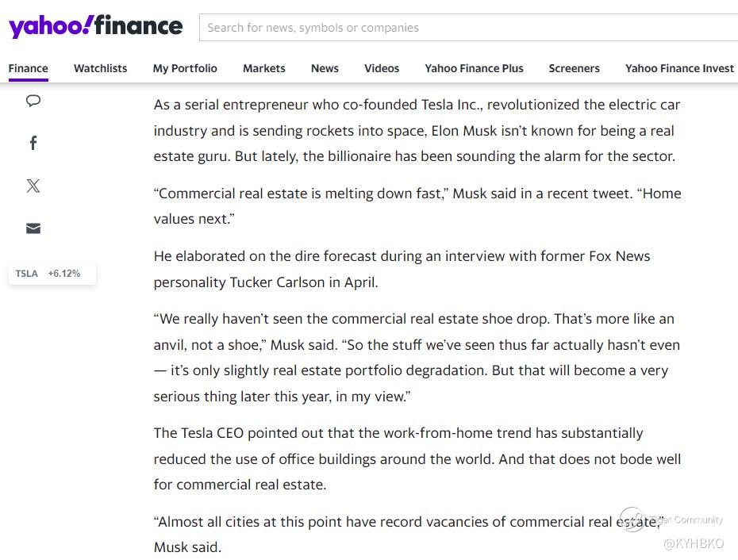The height and width of the screenshot is (560, 738).
Task: Go to My Portfolio
Action: [x=185, y=68]
